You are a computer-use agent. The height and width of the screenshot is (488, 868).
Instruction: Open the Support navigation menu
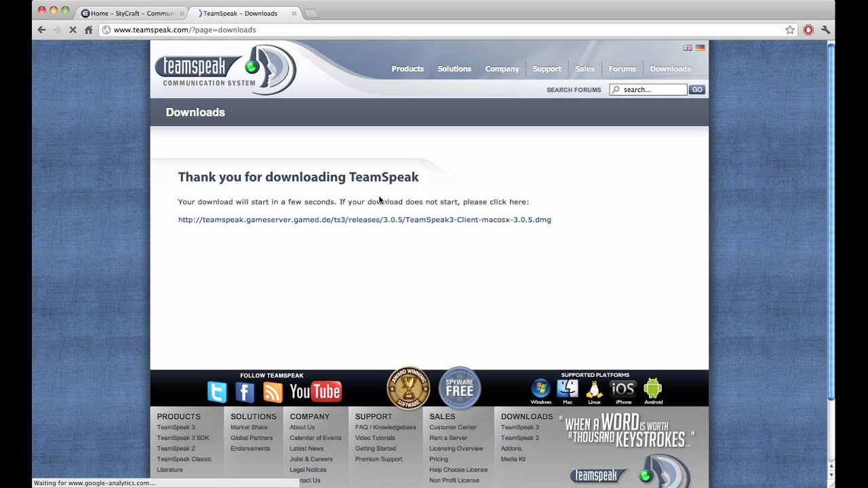point(547,69)
